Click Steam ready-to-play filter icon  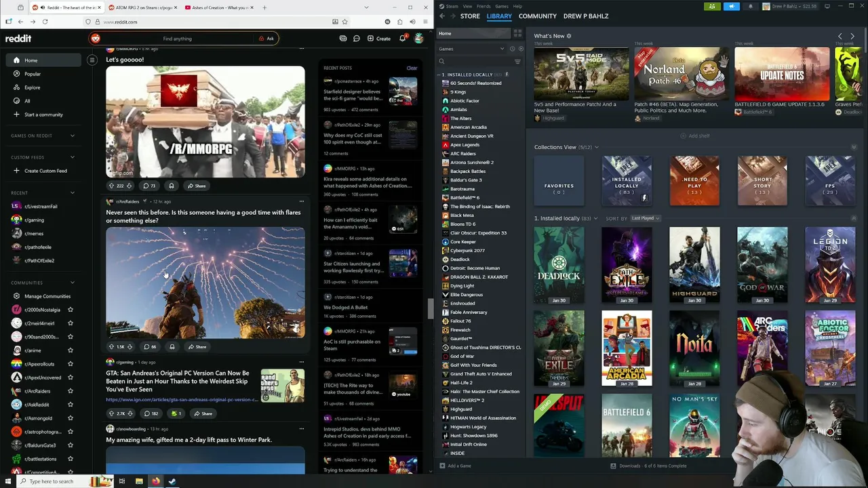pyautogui.click(x=521, y=49)
